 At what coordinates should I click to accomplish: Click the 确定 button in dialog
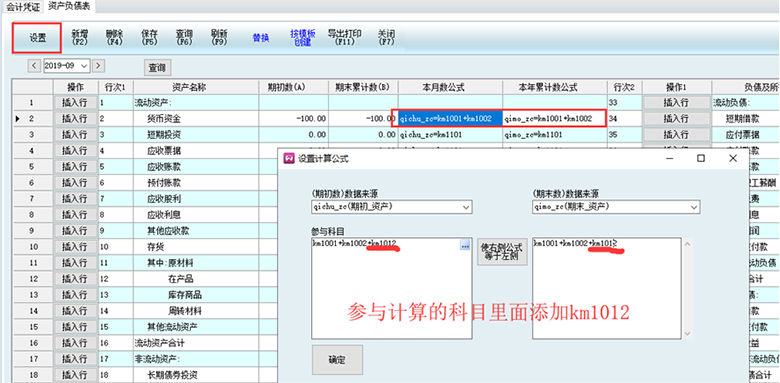(x=337, y=360)
